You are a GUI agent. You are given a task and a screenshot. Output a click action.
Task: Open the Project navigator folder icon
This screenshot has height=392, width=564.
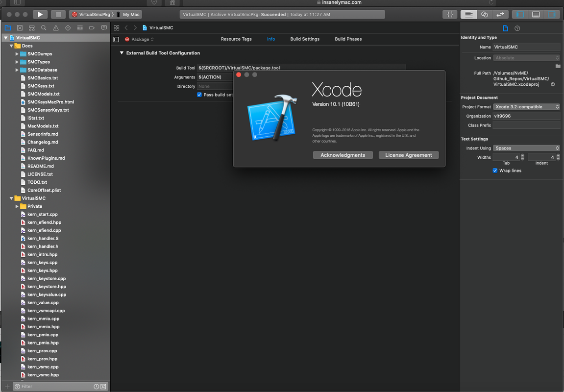(7, 28)
